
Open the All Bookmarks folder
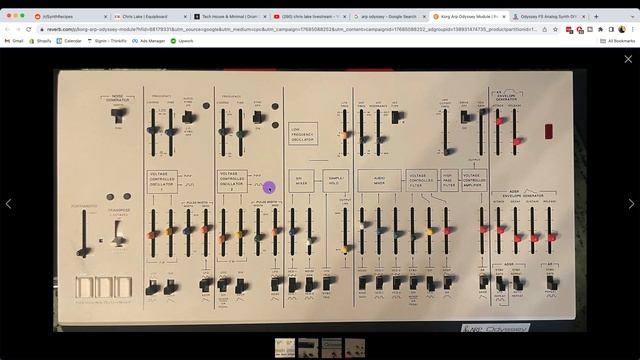coord(618,41)
